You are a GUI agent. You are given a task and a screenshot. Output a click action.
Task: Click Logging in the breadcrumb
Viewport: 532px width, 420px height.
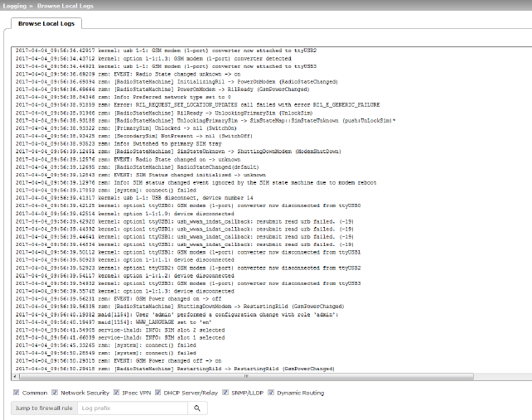click(x=15, y=6)
